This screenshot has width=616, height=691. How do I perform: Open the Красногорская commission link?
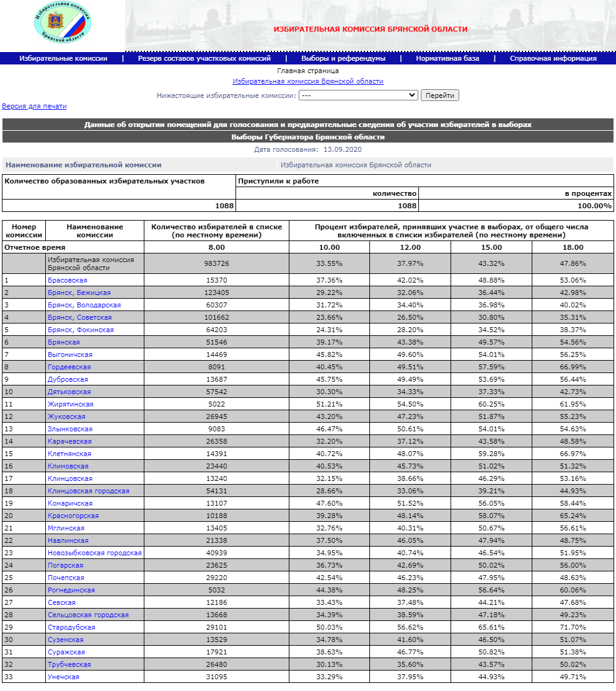[x=73, y=516]
